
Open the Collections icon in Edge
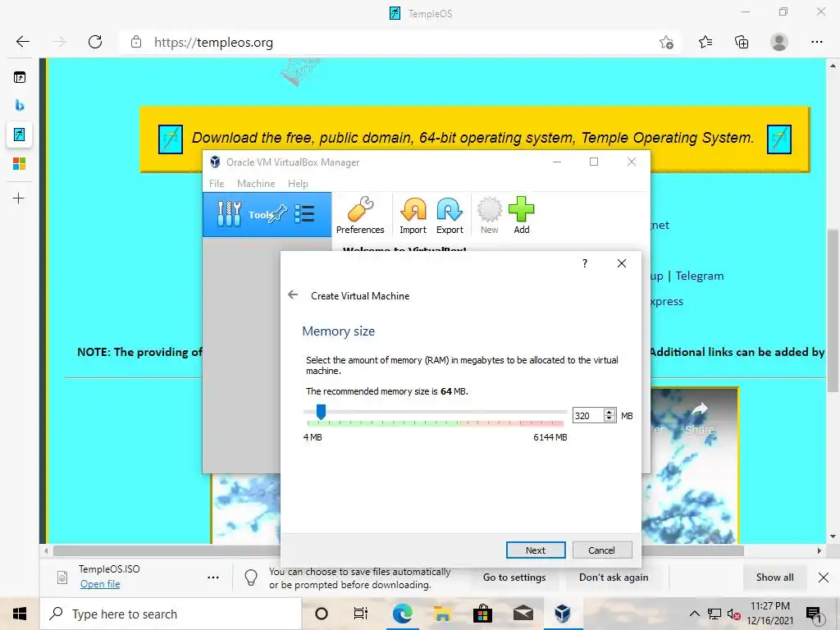742,42
